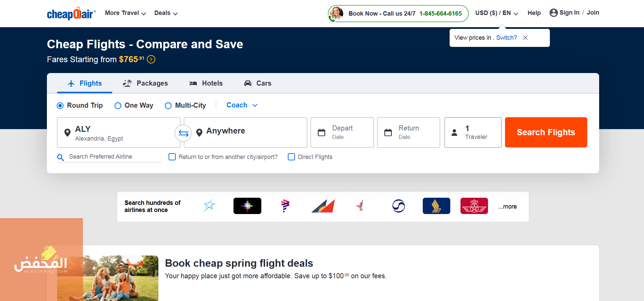Open fare details arrow circle next to $765
The image size is (644, 301).
(151, 59)
